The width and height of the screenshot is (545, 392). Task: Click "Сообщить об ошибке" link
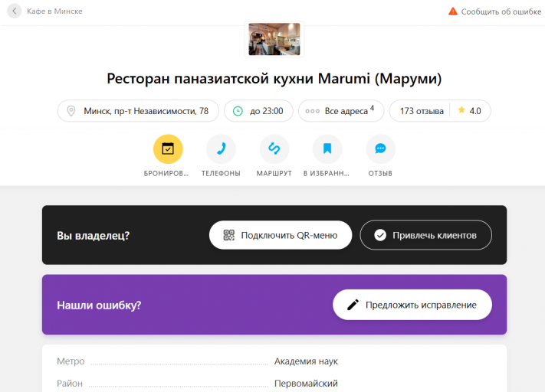(501, 11)
